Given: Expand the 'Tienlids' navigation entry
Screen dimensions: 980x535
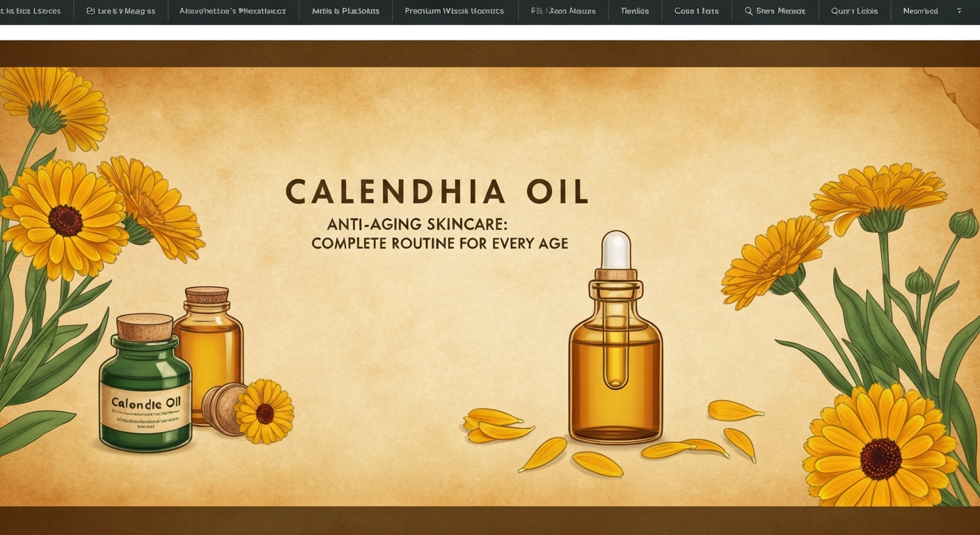Looking at the screenshot, I should [x=634, y=11].
